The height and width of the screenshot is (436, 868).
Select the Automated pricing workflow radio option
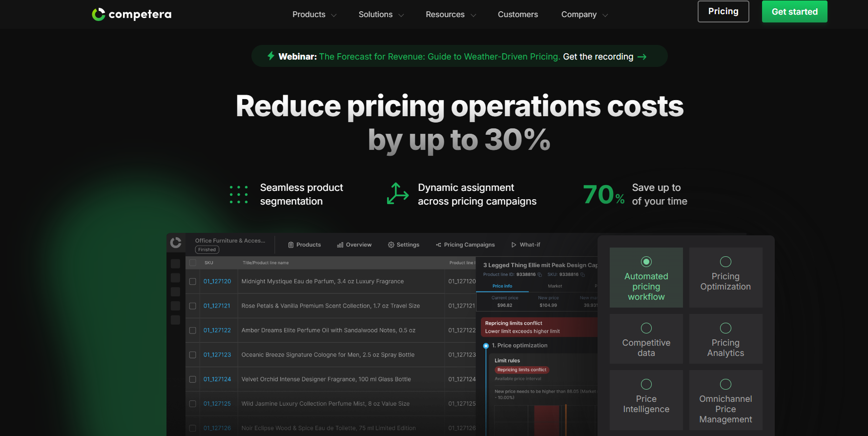point(646,262)
